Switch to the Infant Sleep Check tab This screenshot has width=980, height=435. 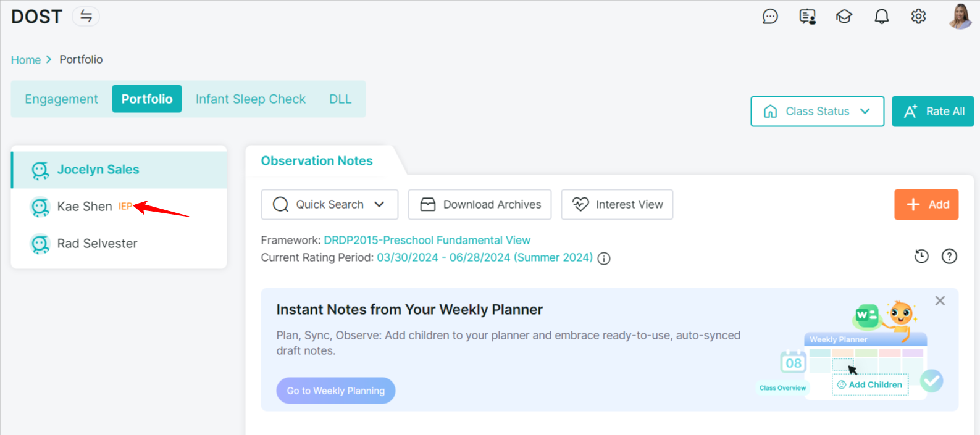[x=250, y=99]
